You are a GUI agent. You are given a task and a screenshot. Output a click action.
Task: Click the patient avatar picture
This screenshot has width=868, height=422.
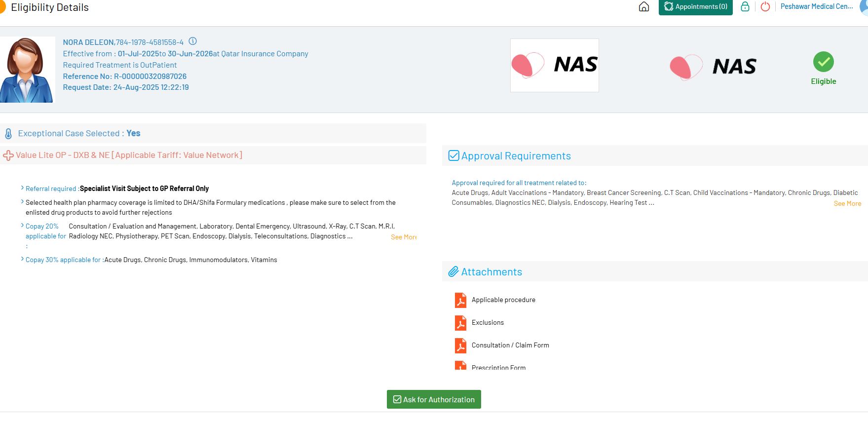pyautogui.click(x=27, y=70)
